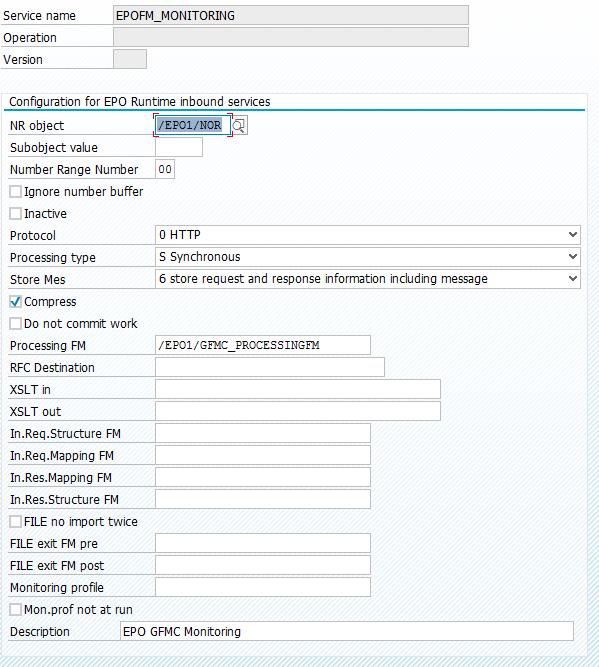Edit the Description text field
The image size is (599, 667).
pos(347,631)
